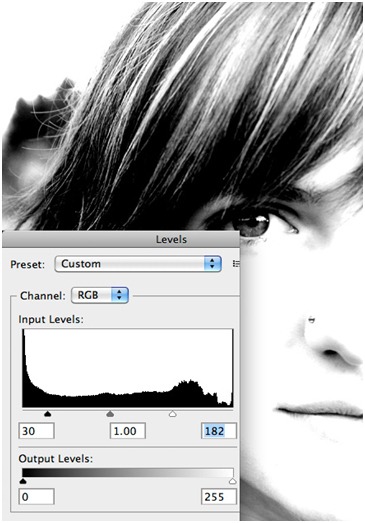Viewport: 365px width, 523px height.
Task: Click the Preset dropdown stepper arrows
Action: (x=213, y=264)
